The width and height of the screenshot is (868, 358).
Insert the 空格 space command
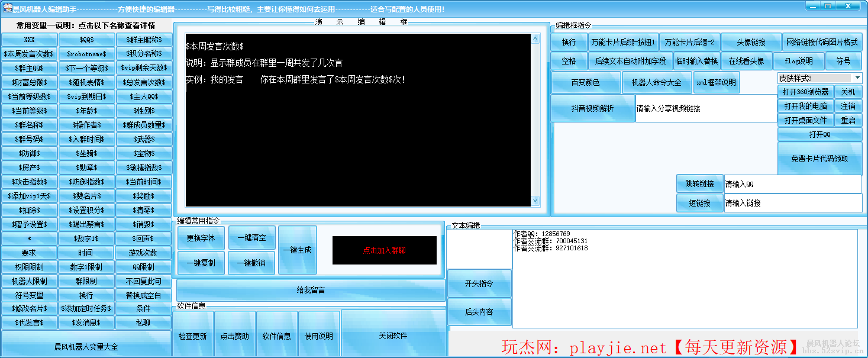pos(569,60)
